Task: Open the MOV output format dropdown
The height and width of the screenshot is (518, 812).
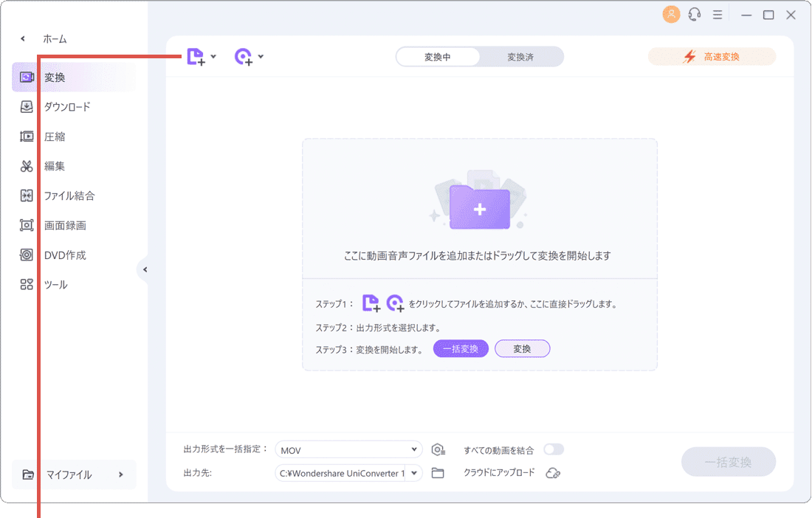Action: tap(348, 449)
